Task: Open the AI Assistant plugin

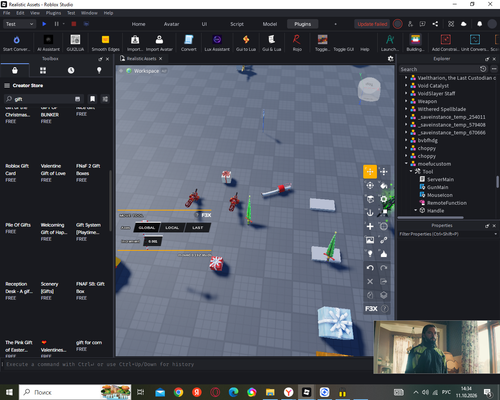Action: pos(48,43)
